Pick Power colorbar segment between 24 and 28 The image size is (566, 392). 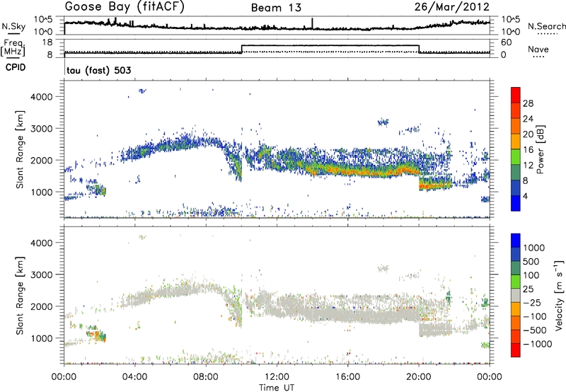click(x=516, y=110)
